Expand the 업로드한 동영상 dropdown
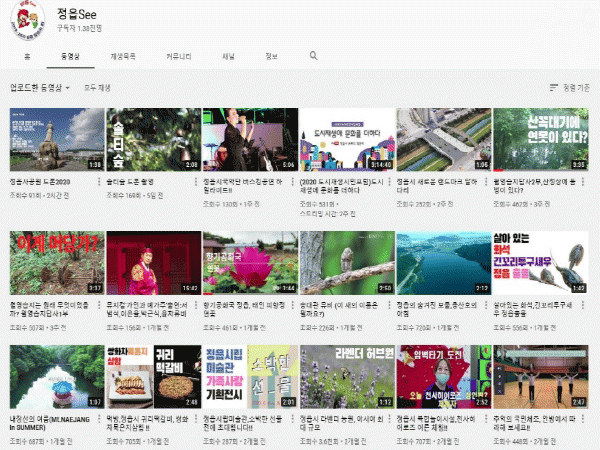 pos(40,88)
